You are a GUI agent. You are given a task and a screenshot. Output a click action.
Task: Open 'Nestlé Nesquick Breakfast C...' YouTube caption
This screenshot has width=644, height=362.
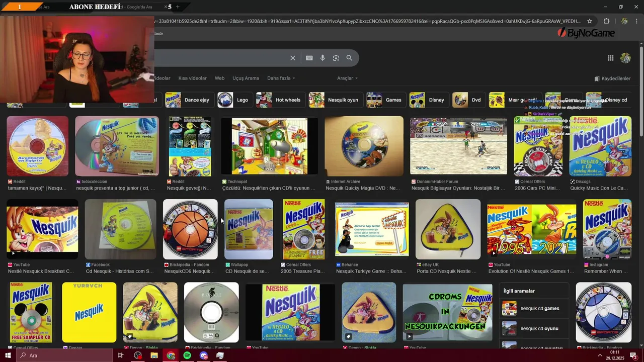point(41,271)
